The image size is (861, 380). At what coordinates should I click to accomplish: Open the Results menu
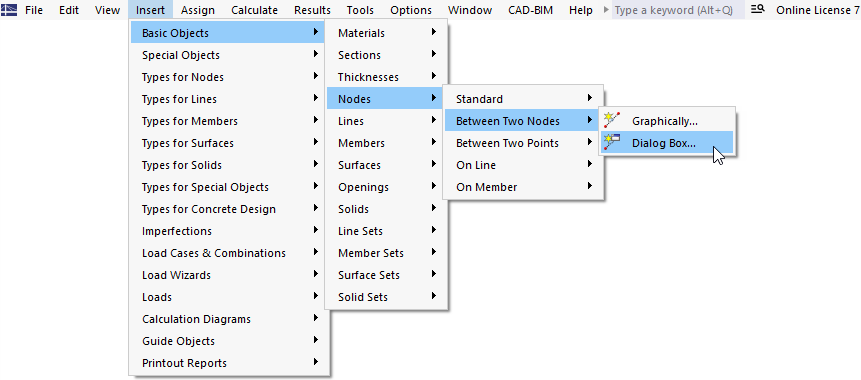(x=312, y=10)
